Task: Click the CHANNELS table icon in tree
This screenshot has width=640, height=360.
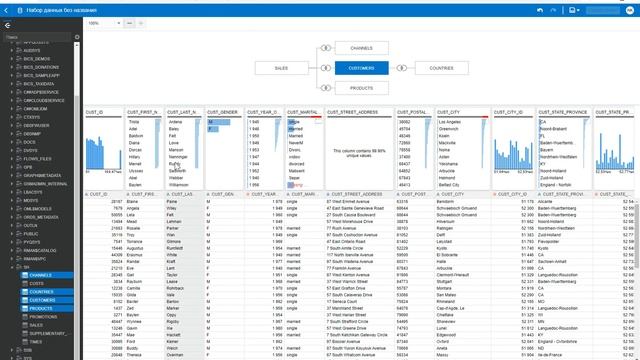Action: [25, 276]
